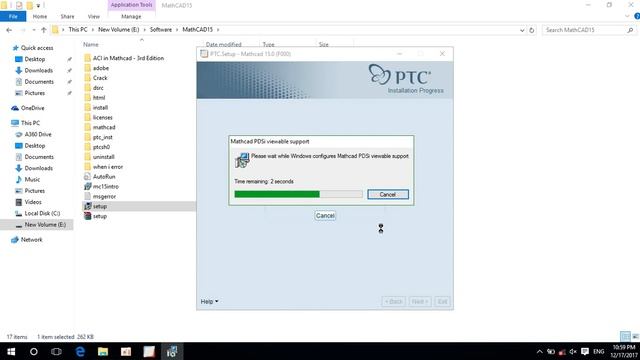Refresh the current folder view
The height and width of the screenshot is (360, 640).
531,30
